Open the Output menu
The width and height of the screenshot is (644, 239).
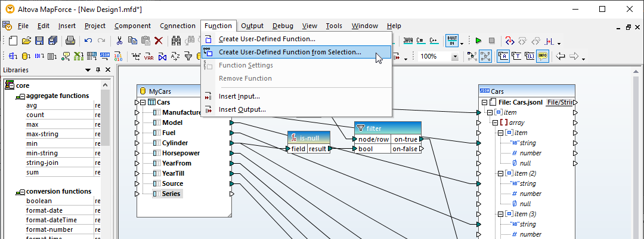pyautogui.click(x=252, y=26)
